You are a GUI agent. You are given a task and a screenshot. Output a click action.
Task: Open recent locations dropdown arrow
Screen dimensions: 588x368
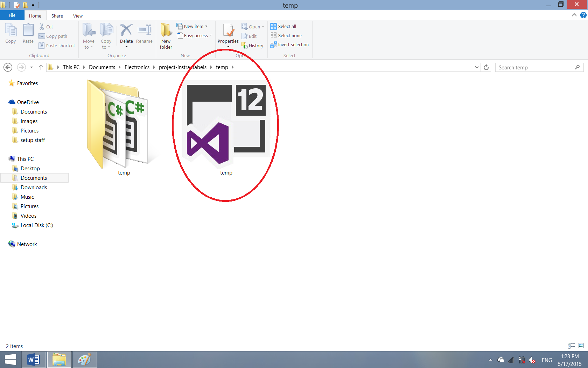tap(31, 67)
